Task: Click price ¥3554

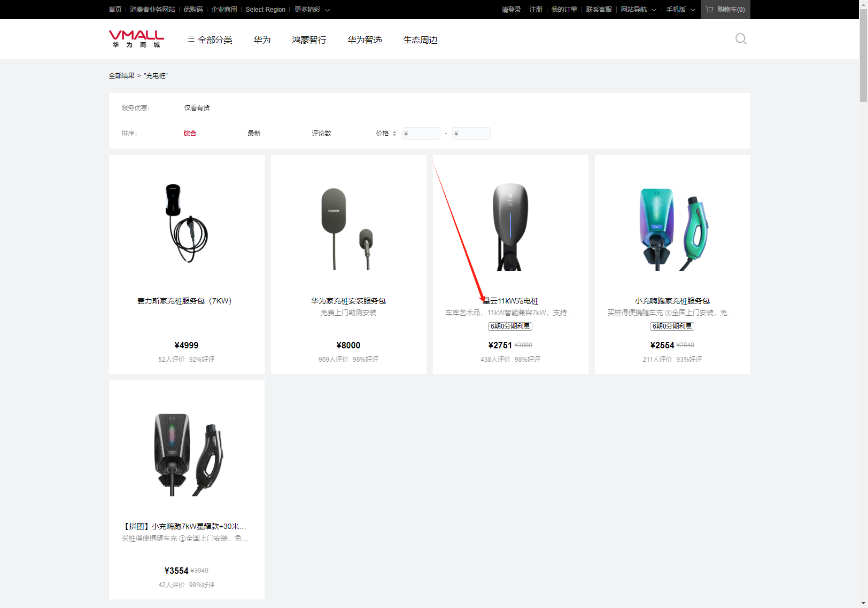Action: click(176, 571)
